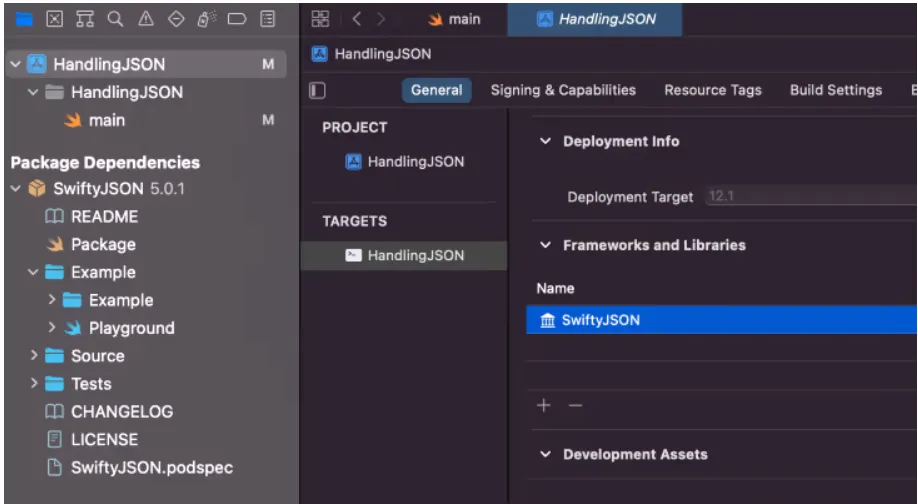Select the SwiftyJSON library row
The width and height of the screenshot is (918, 504).
722,320
